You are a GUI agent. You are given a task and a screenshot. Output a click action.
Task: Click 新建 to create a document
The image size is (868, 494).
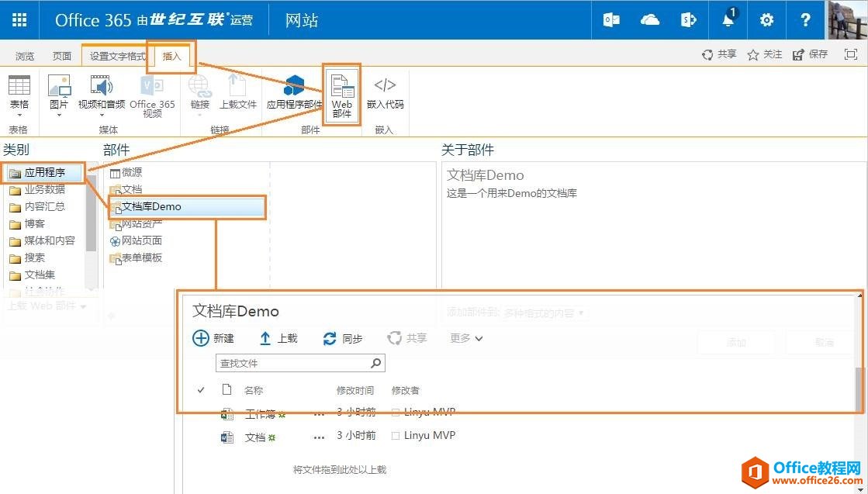[213, 338]
